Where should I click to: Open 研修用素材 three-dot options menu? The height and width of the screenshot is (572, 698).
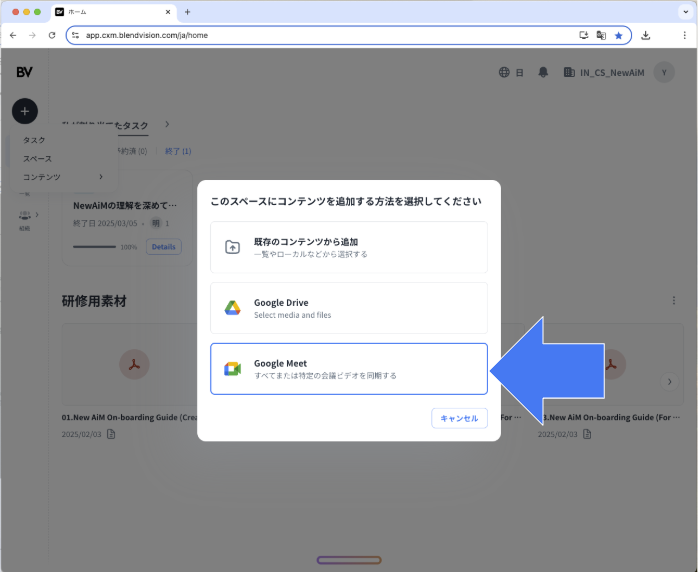coord(674,301)
